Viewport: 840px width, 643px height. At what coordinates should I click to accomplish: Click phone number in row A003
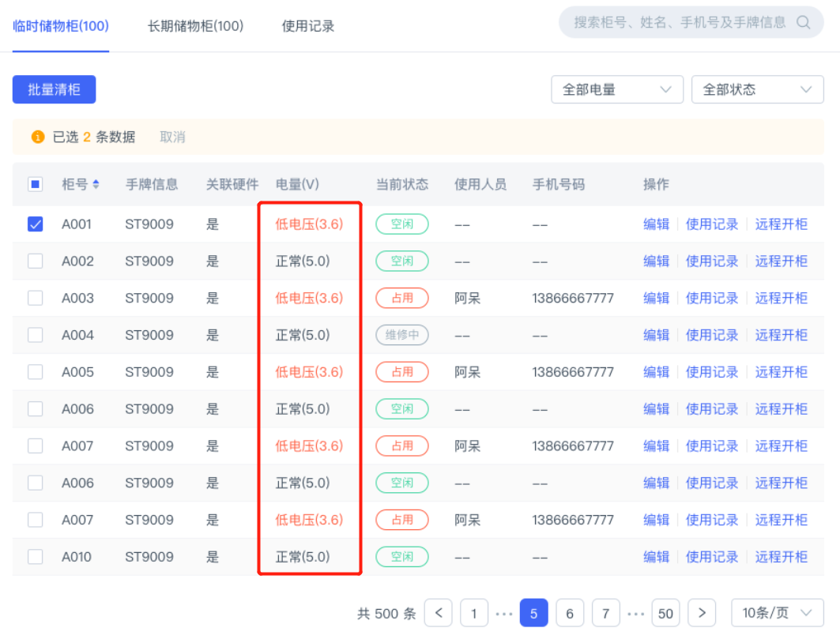click(573, 299)
